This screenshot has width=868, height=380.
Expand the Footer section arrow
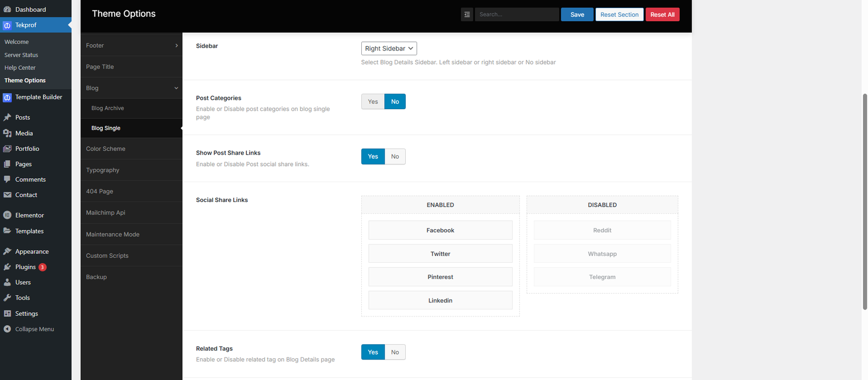click(x=176, y=46)
